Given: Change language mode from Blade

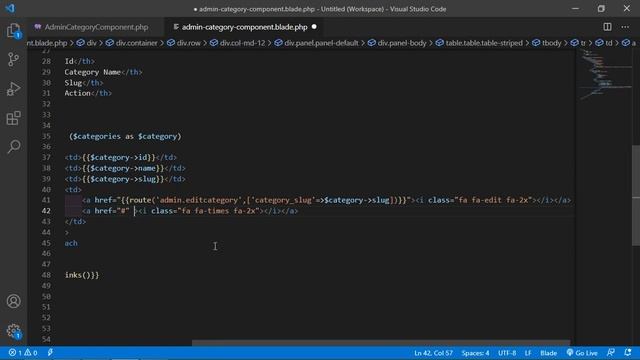Looking at the screenshot, I should 548,353.
